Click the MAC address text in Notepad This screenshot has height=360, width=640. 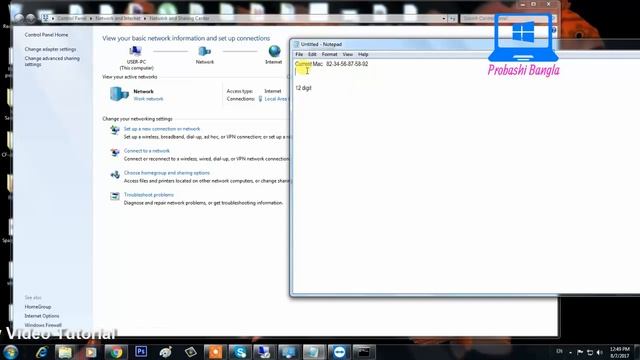tap(347, 64)
